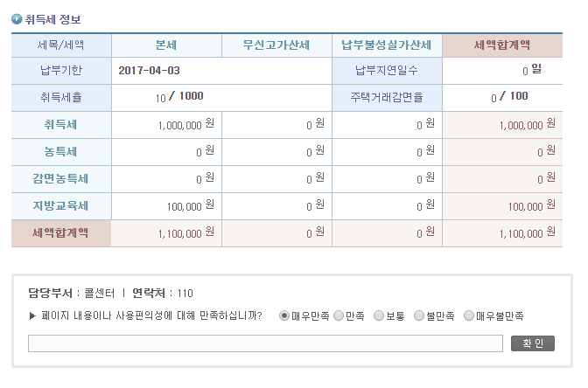Select the 만족 radio button
This screenshot has width=588, height=388.
tap(339, 316)
